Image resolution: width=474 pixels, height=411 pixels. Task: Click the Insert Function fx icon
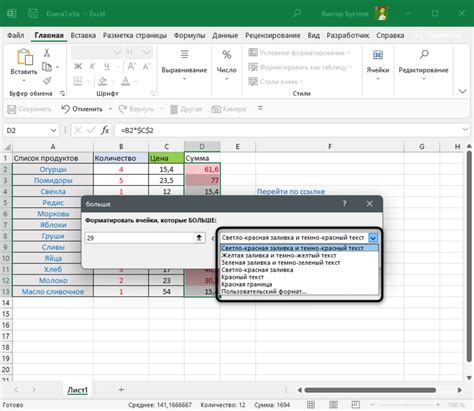[x=105, y=130]
